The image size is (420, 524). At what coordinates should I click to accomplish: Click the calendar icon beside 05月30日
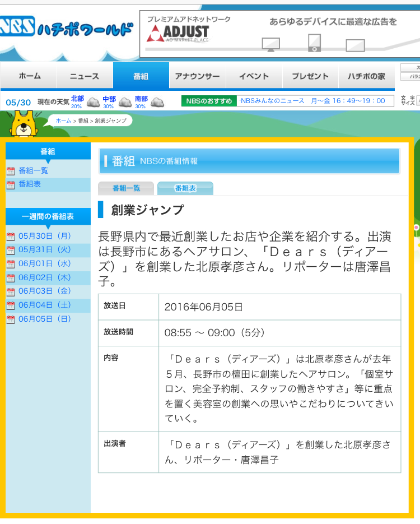(11, 237)
